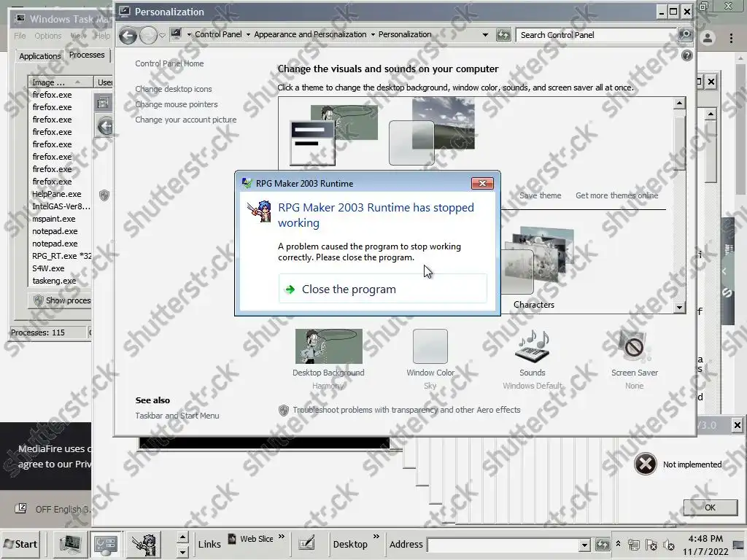Select RPG_RT.exe *32 process
Screen dimensions: 747x560
(61, 256)
